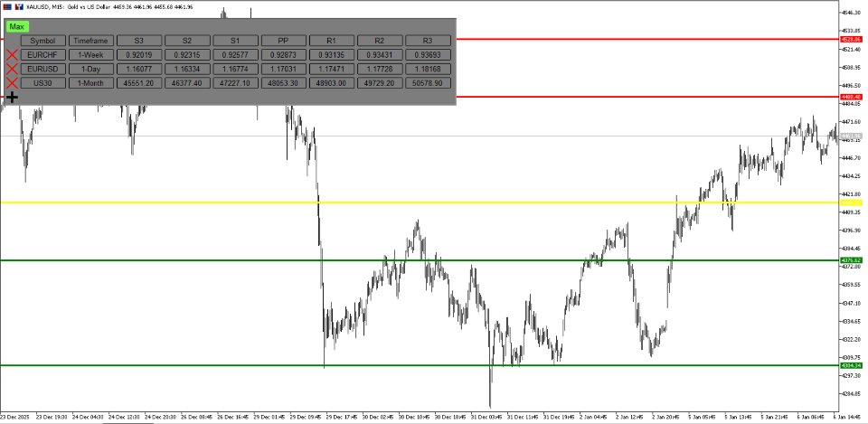The width and height of the screenshot is (868, 424).
Task: Click the EURUSD R3 value 1.18168
Action: [429, 69]
